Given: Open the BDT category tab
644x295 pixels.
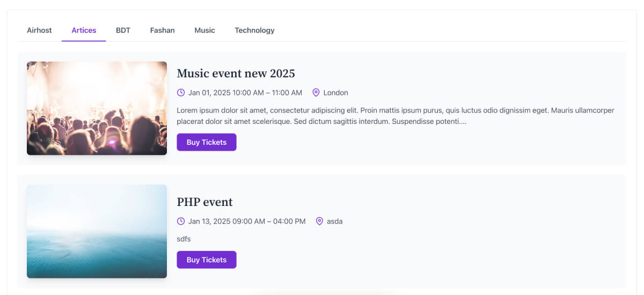Looking at the screenshot, I should click(x=123, y=31).
